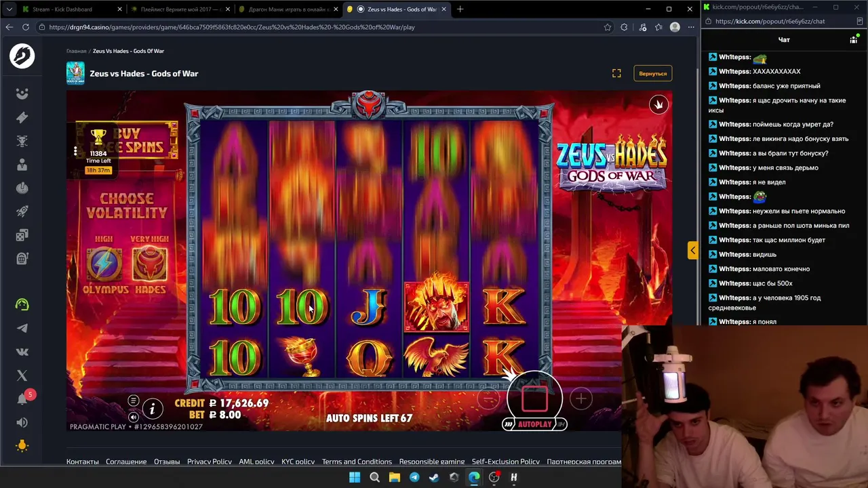Go to Главная breadcrumb link
The image size is (868, 488).
77,51
